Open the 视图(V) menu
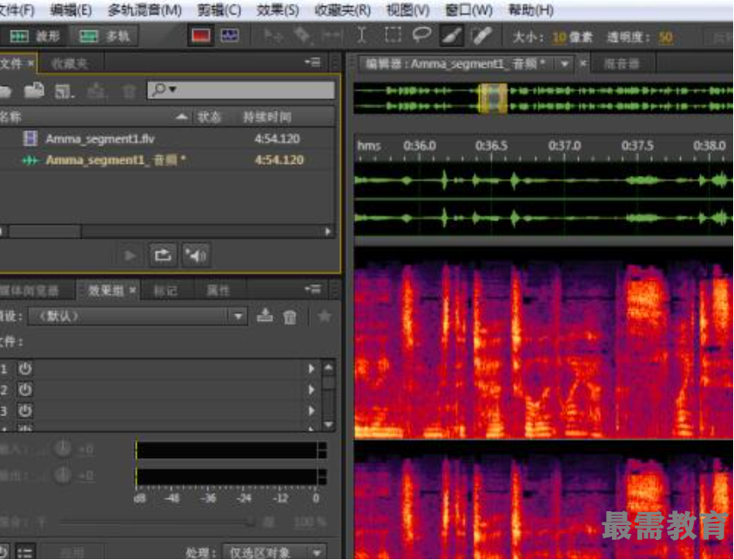 click(x=407, y=10)
